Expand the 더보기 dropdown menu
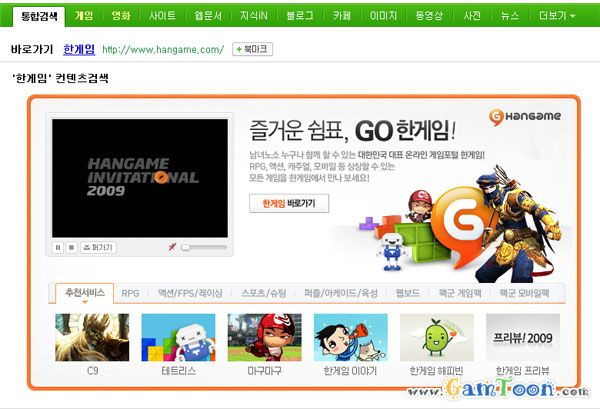 pos(557,16)
